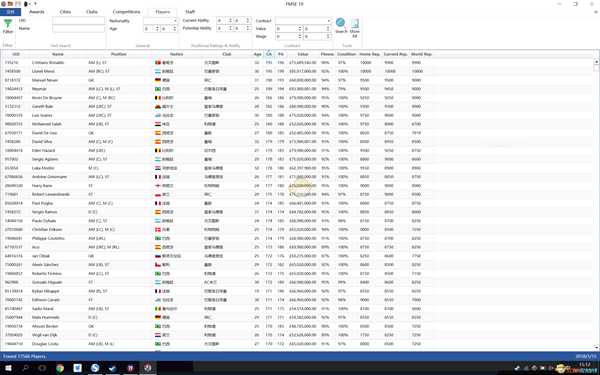
Task: Click the taskbar search icon
Action: (x=25, y=368)
